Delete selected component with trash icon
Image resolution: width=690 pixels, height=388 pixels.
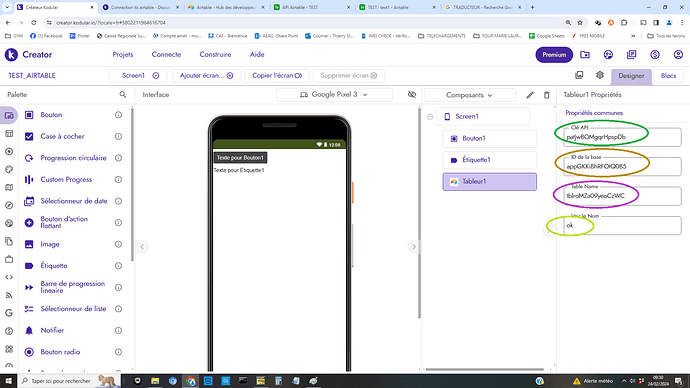click(x=547, y=95)
